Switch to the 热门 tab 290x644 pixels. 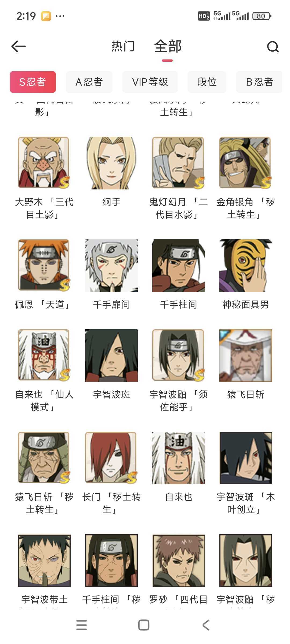pyautogui.click(x=123, y=46)
